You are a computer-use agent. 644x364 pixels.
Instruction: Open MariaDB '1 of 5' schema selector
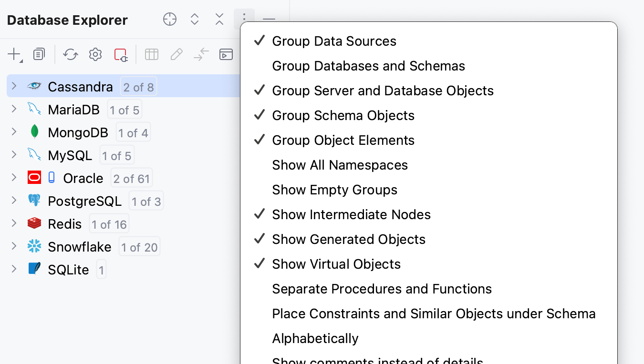click(x=125, y=110)
